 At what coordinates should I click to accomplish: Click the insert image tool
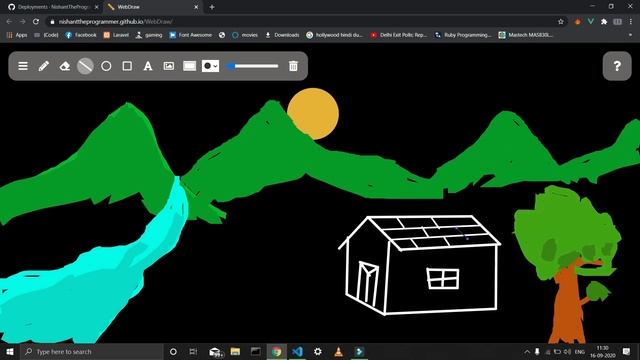169,66
